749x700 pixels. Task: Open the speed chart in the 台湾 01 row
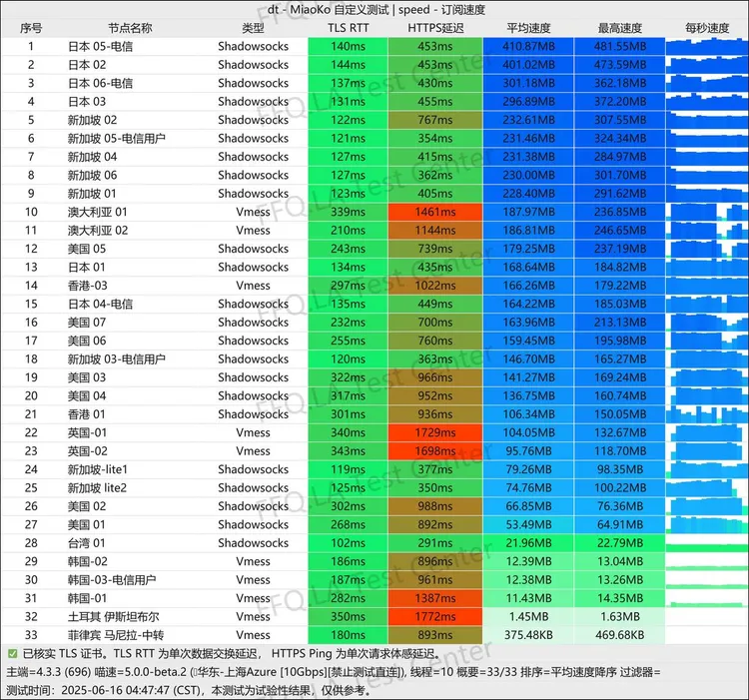(706, 543)
